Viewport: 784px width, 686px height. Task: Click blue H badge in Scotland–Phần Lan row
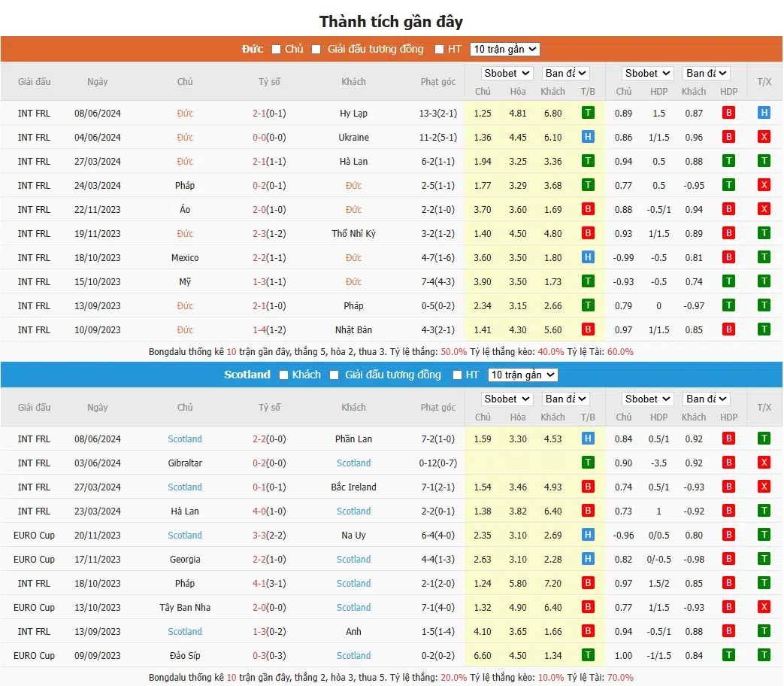[588, 439]
